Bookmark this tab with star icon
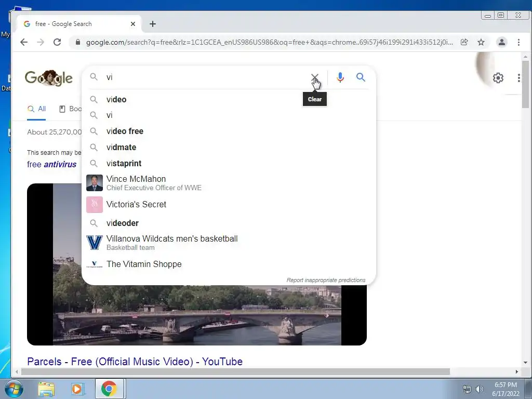The height and width of the screenshot is (399, 532). pyautogui.click(x=481, y=42)
